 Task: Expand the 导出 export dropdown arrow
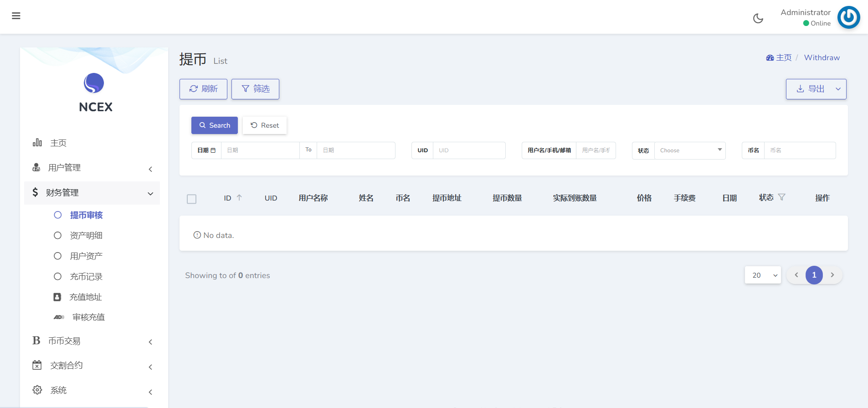838,89
